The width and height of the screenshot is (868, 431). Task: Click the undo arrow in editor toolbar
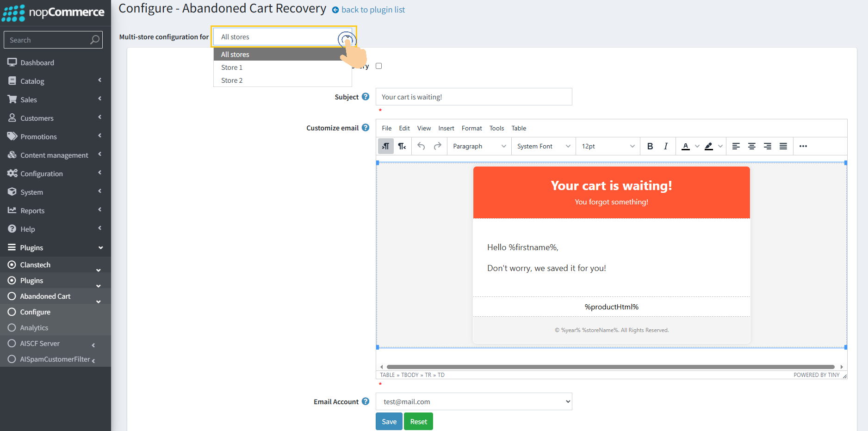(x=421, y=146)
